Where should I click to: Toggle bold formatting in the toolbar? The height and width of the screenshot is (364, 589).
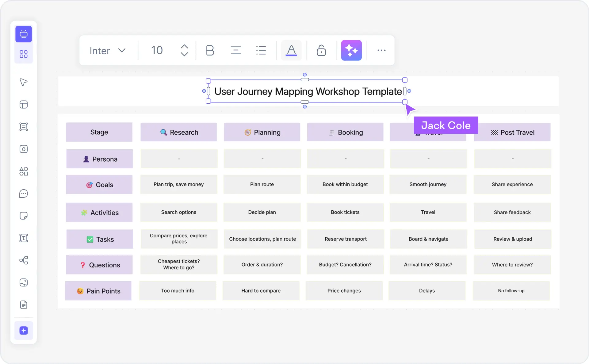pos(210,50)
